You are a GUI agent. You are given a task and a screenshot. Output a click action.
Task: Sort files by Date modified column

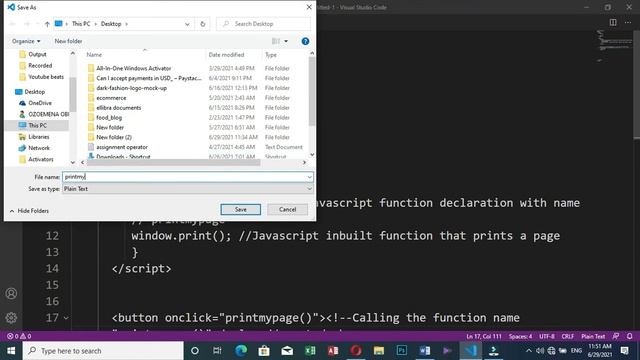click(x=226, y=55)
